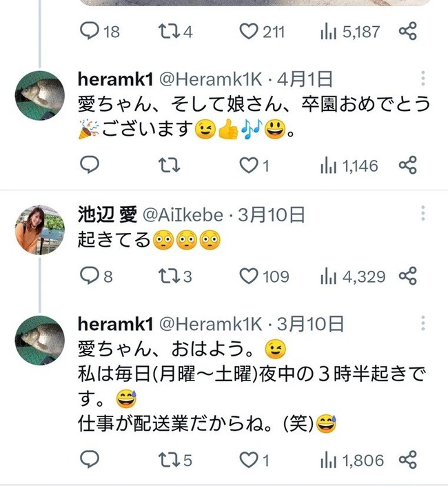This screenshot has height=486, width=448.
Task: Retweet heramk1's tweet with 5 retweets
Action: click(x=165, y=459)
